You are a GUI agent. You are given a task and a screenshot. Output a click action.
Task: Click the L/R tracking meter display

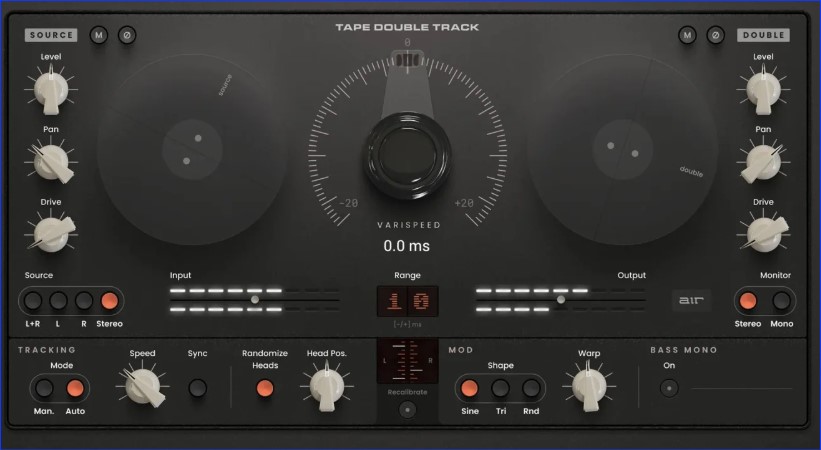click(x=407, y=361)
